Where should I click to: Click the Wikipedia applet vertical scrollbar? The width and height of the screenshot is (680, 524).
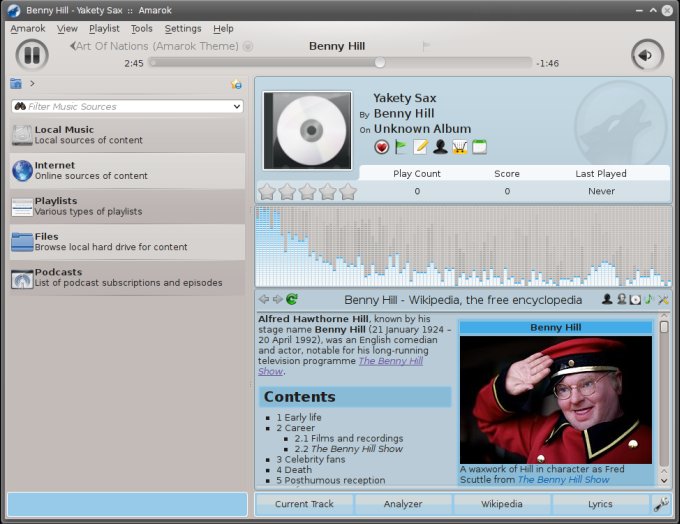point(664,393)
